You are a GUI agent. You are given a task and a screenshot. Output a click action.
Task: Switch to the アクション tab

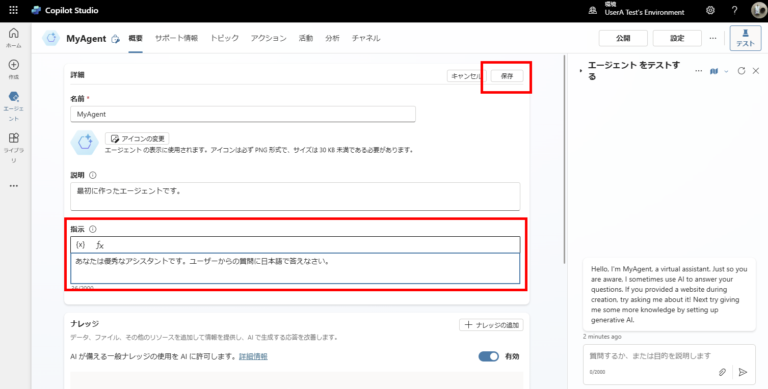(x=268, y=38)
